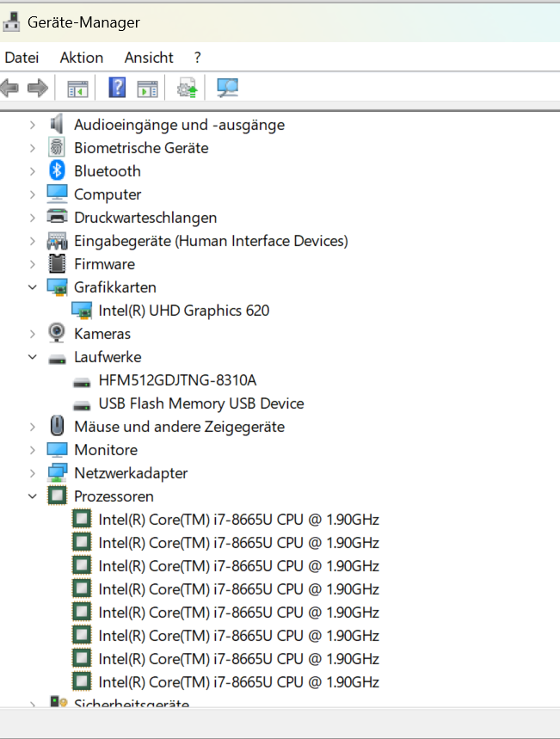Select the Prozessoren category label
The image size is (560, 739).
click(x=114, y=496)
